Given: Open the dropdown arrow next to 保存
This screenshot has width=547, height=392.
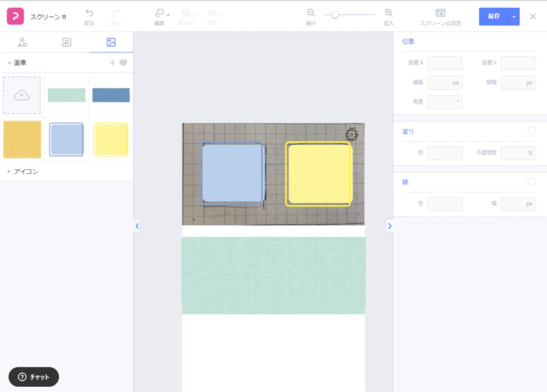Looking at the screenshot, I should coord(514,16).
